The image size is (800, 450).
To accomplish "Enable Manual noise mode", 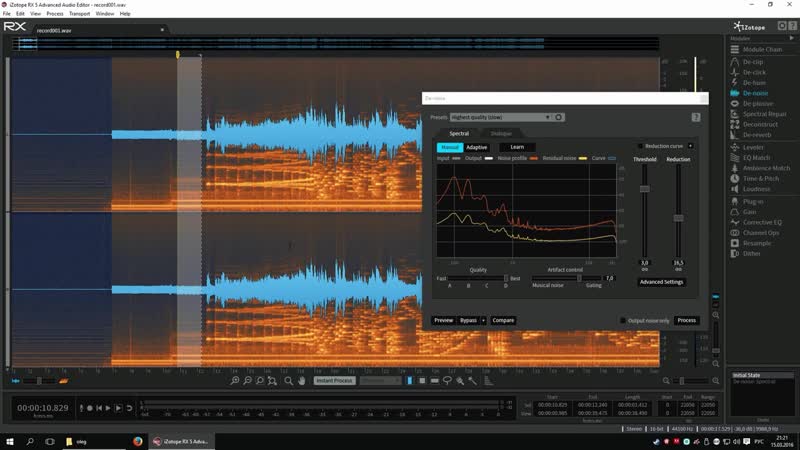I will [x=449, y=147].
